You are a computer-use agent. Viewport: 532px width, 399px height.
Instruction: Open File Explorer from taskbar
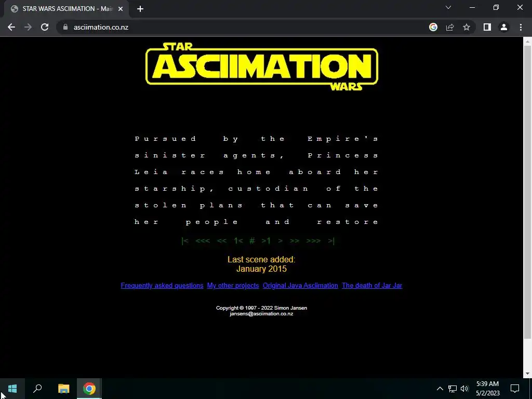point(63,389)
